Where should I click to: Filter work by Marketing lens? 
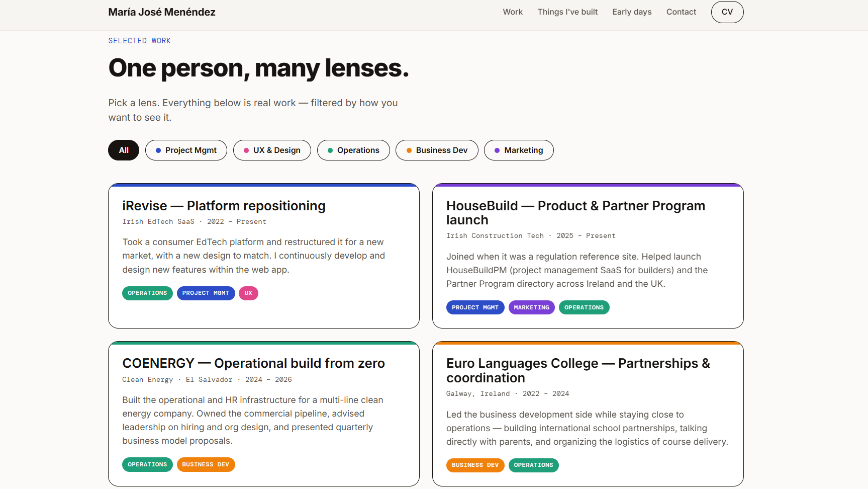(x=519, y=150)
